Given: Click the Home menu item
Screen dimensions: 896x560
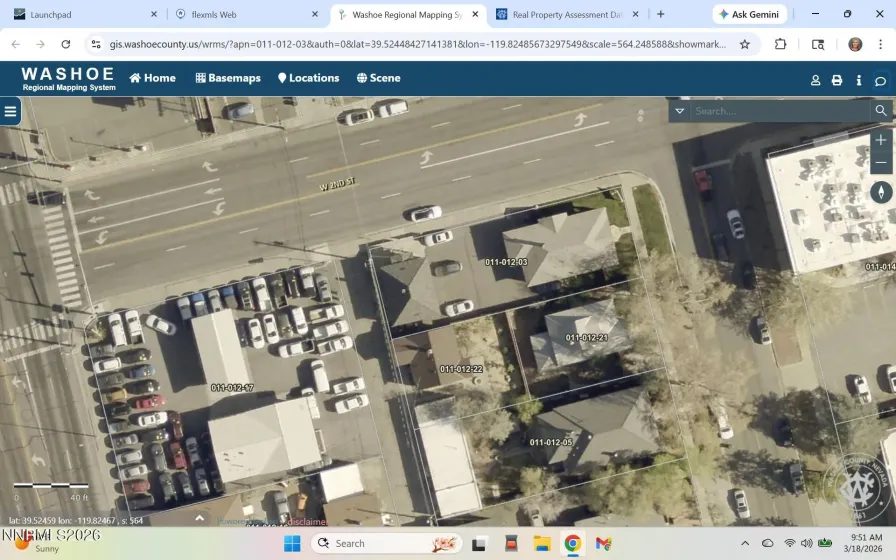Looking at the screenshot, I should pos(153,78).
